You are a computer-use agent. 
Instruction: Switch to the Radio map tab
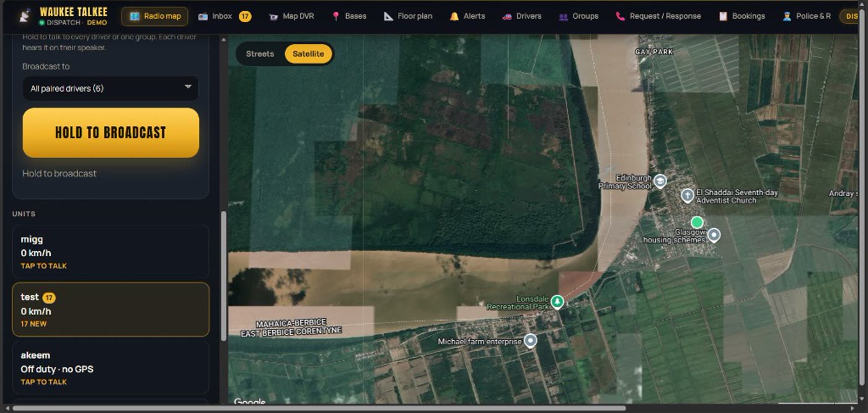coord(154,16)
